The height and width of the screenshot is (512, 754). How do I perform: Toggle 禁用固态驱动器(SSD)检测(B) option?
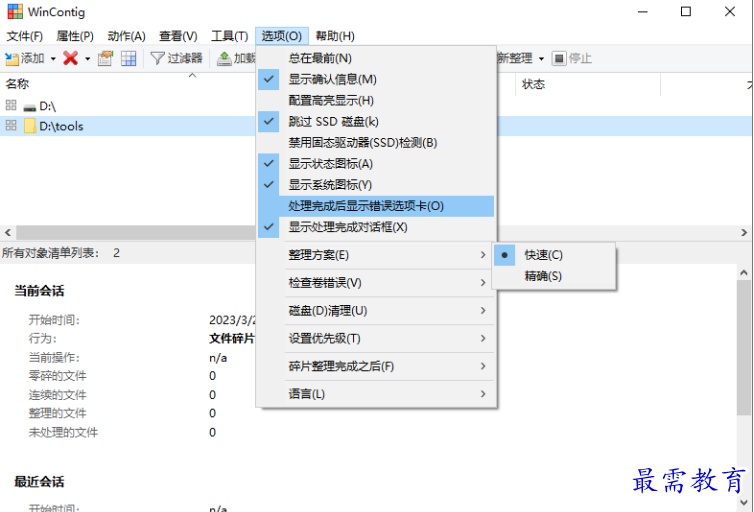[376, 143]
